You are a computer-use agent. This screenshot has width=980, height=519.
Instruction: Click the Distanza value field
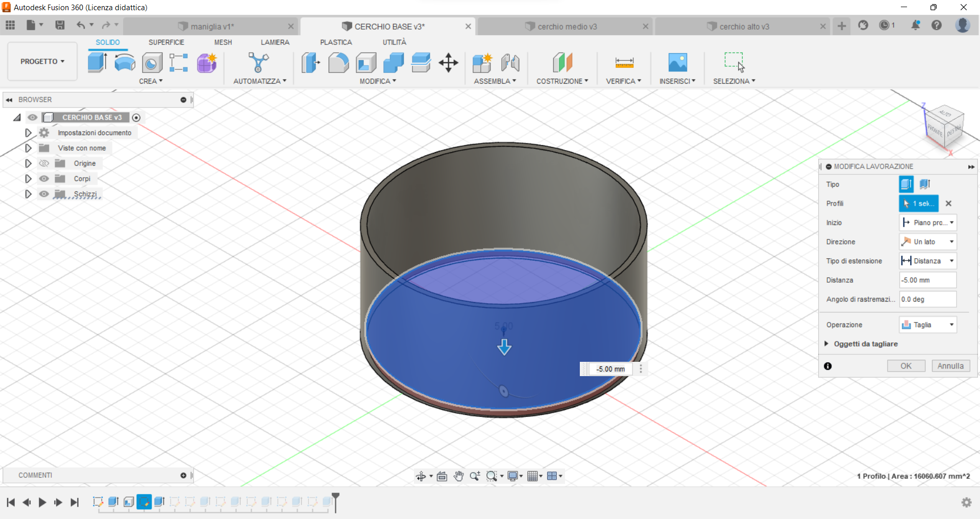click(927, 280)
